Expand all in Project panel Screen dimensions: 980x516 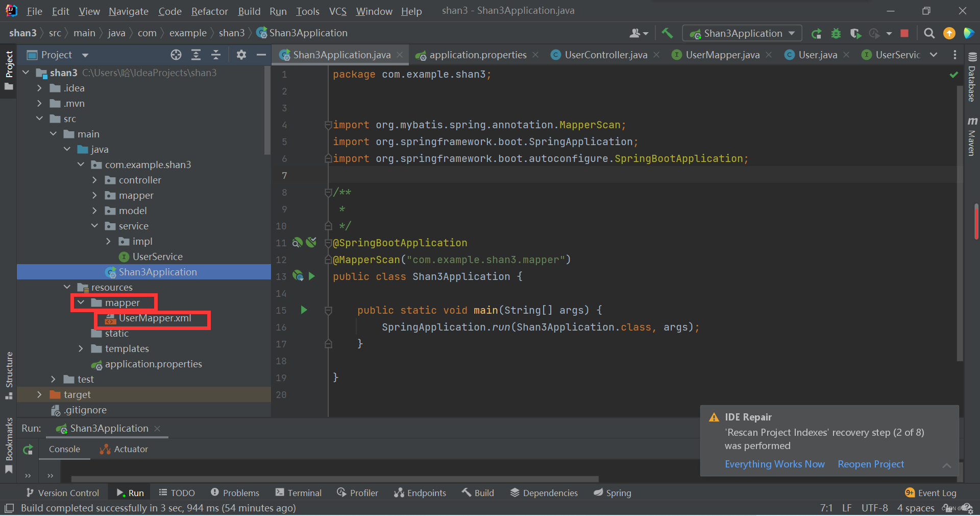pyautogui.click(x=196, y=55)
